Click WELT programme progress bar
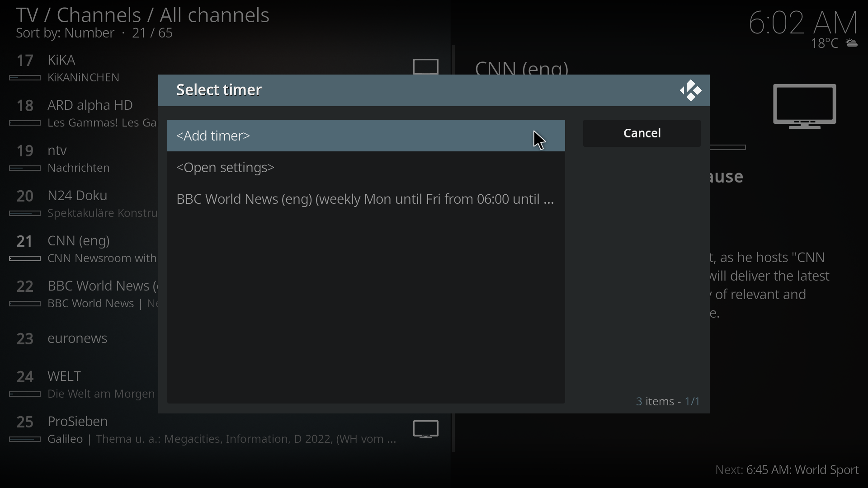The height and width of the screenshot is (488, 868). click(x=25, y=395)
